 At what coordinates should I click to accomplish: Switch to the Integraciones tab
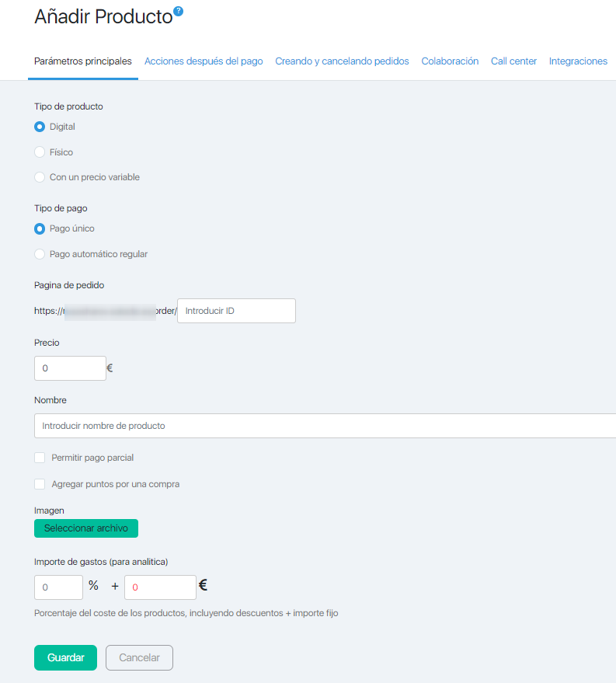tap(578, 61)
